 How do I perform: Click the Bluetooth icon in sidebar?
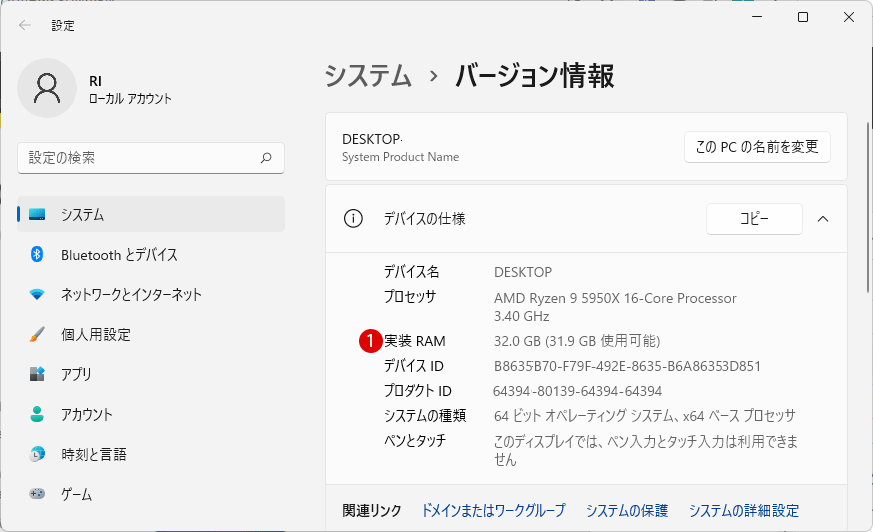coord(37,254)
